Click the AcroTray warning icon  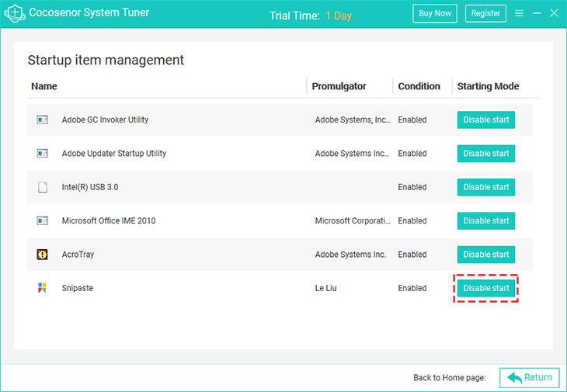(42, 255)
